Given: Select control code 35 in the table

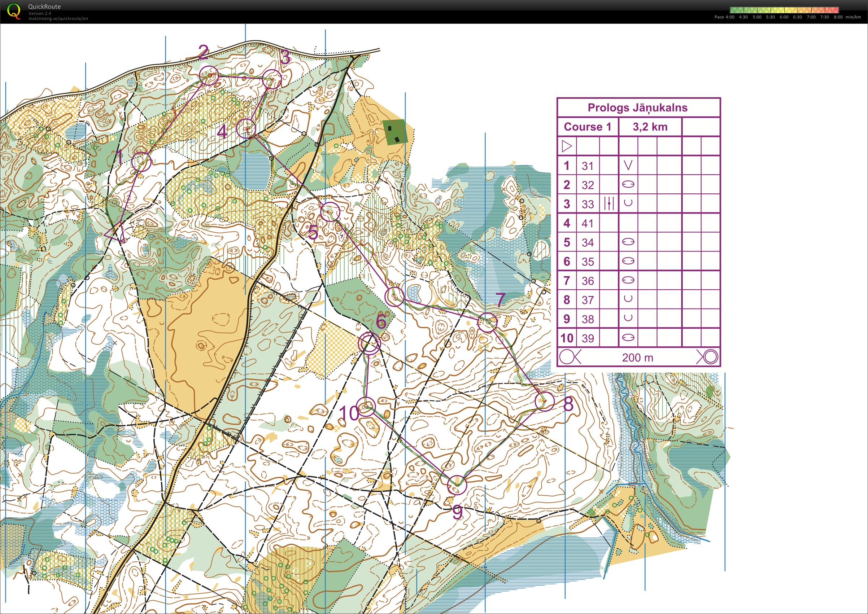Looking at the screenshot, I should pos(588,262).
